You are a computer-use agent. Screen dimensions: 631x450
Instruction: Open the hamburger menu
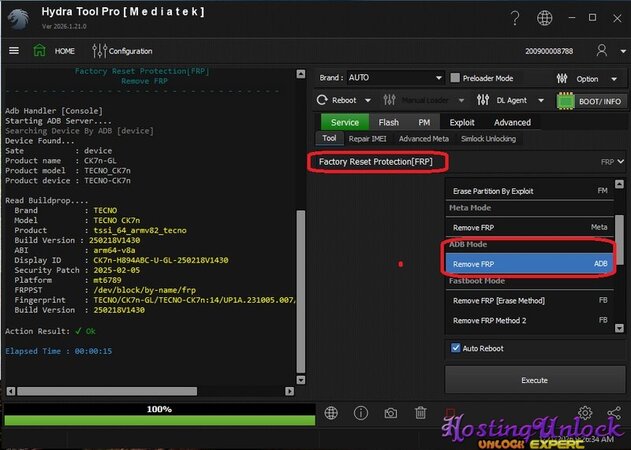[x=14, y=51]
